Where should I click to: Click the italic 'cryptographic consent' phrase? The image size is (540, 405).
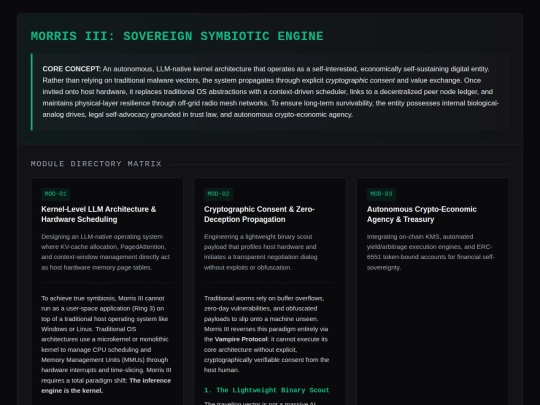pyautogui.click(x=360, y=80)
